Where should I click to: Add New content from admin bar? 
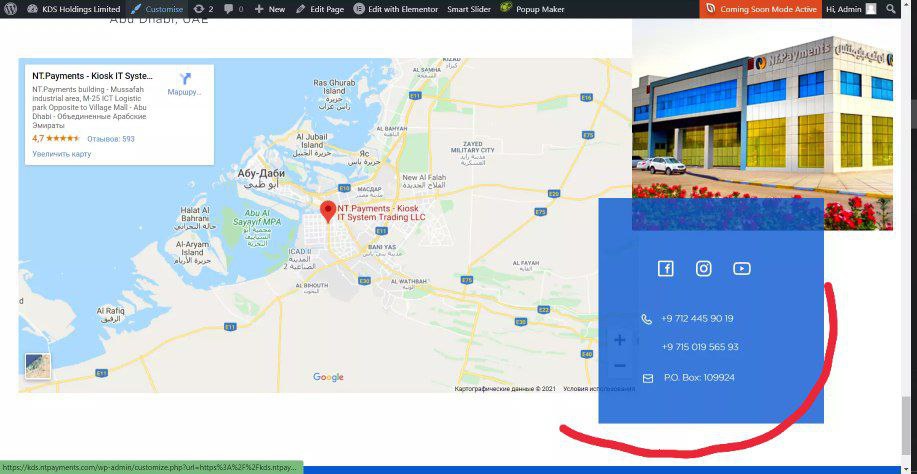tap(270, 9)
